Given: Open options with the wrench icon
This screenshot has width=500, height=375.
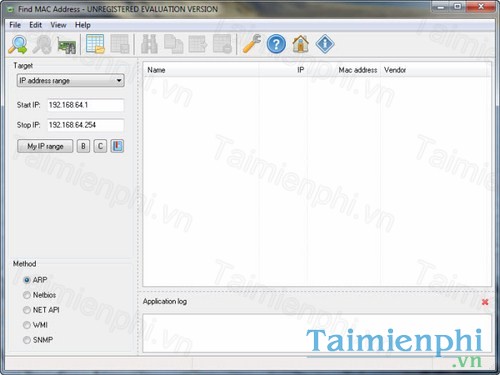Looking at the screenshot, I should [252, 44].
